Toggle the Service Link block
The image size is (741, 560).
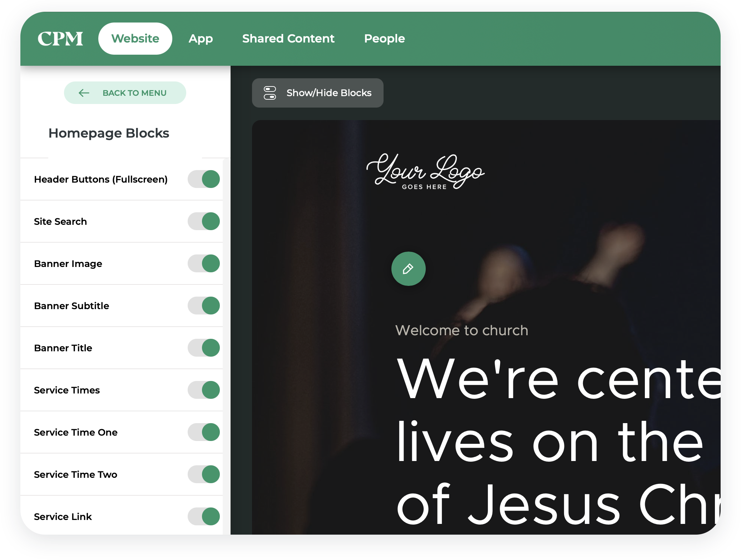pos(204,516)
